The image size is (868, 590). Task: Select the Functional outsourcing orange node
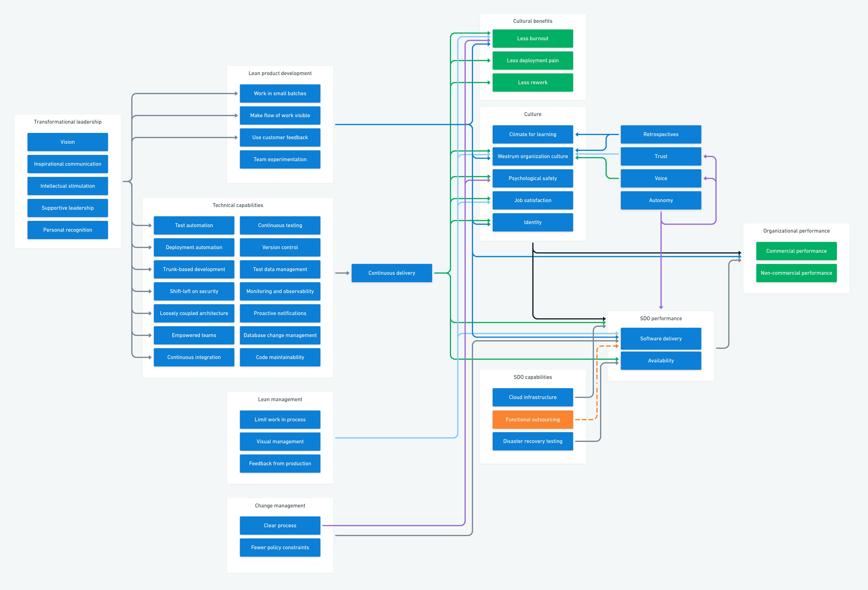tap(533, 420)
